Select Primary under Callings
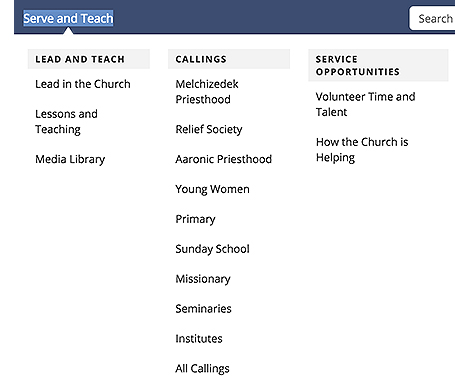 tap(195, 219)
